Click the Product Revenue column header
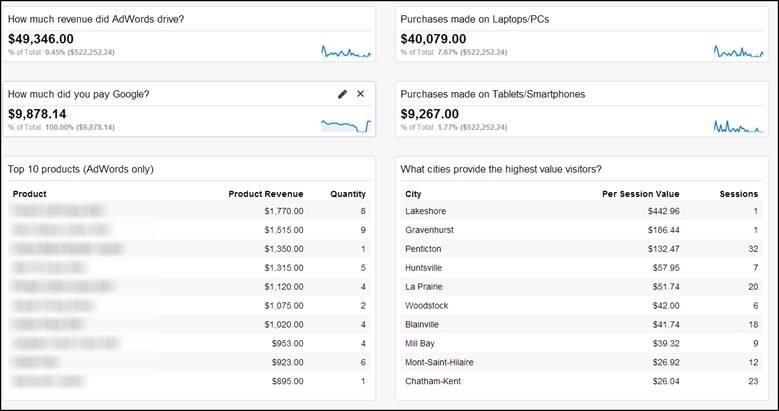The height and width of the screenshot is (411, 779). [265, 194]
